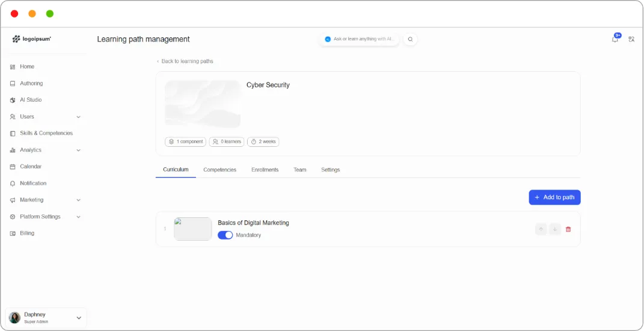Viewport: 644px width, 331px height.
Task: Click the Billing wallet icon
Action: [12, 233]
